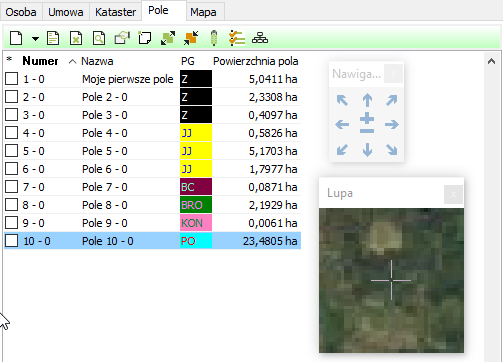Select the name Pole 5 - 0
503x362 pixels.
[x=105, y=151]
